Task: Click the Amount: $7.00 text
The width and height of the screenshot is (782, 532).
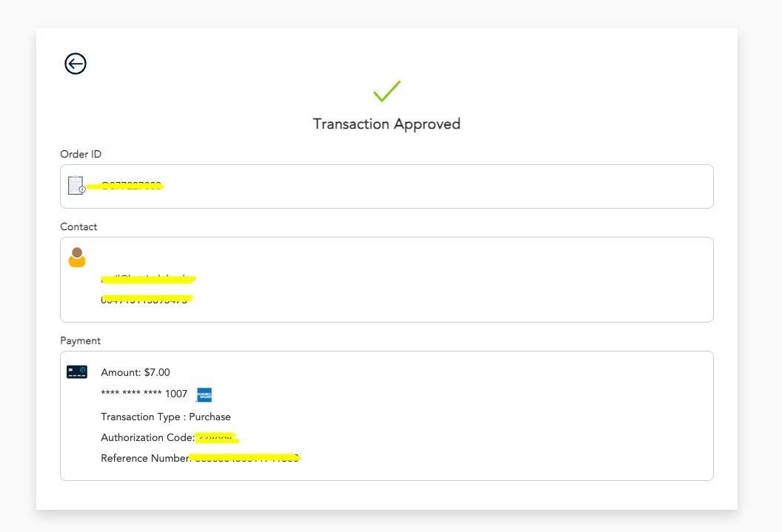Action: [136, 372]
